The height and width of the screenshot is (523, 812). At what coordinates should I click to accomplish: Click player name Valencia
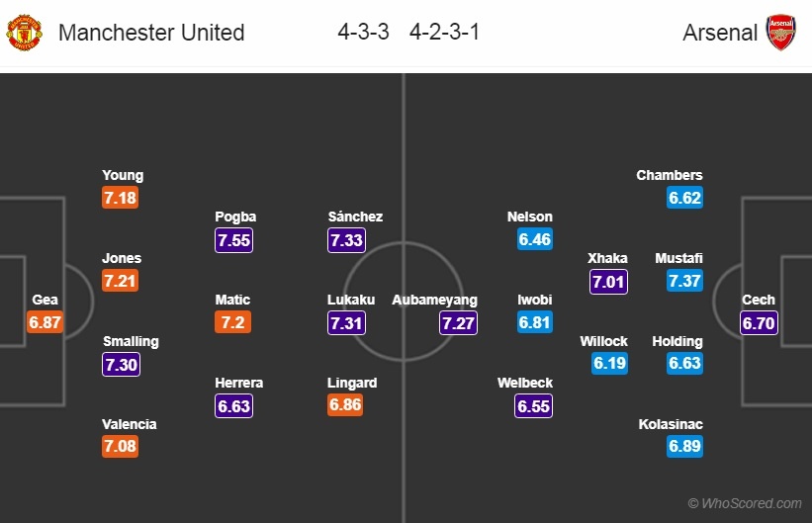129,424
